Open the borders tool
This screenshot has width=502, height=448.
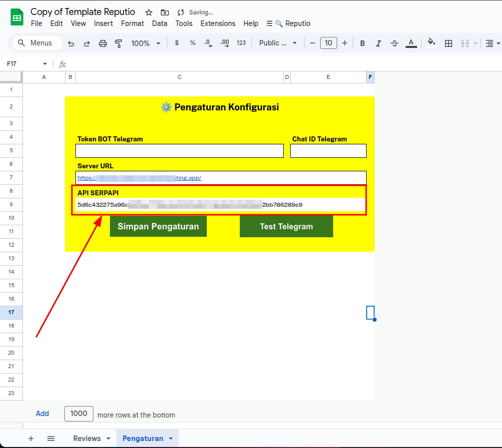click(x=449, y=43)
